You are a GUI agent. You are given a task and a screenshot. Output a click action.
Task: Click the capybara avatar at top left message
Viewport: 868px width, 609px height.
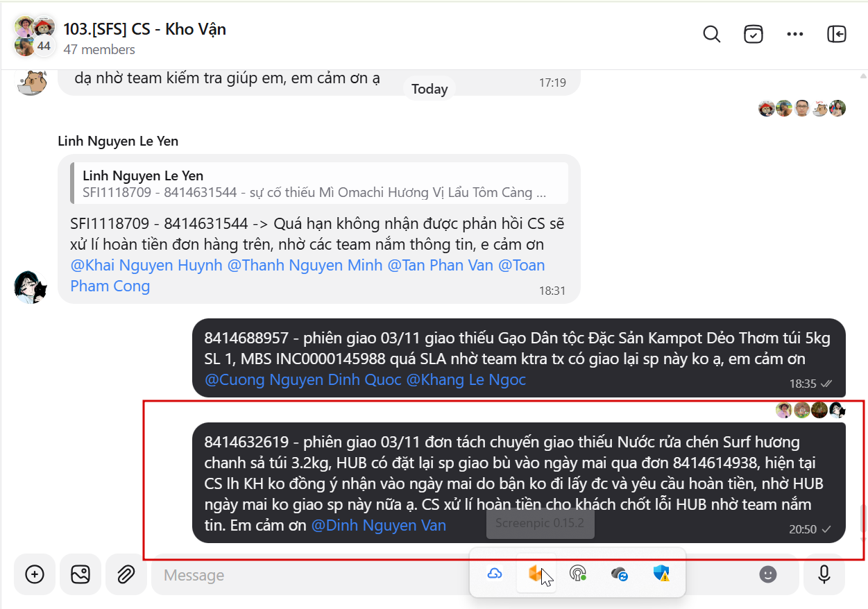point(31,82)
